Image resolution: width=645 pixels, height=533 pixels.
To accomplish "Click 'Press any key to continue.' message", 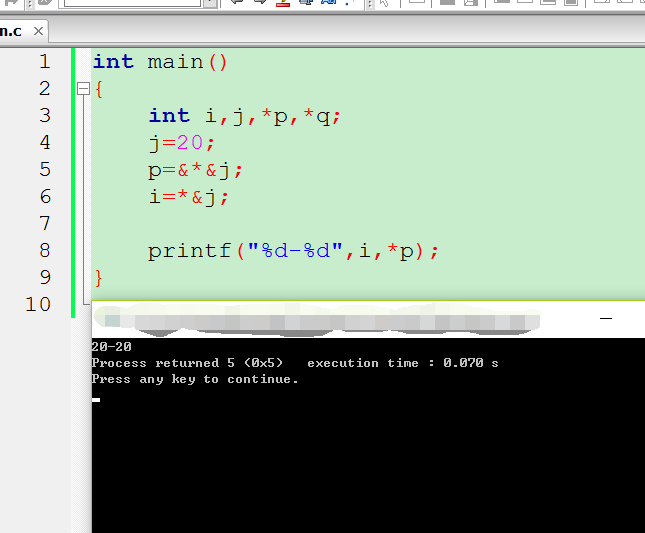I will point(195,379).
